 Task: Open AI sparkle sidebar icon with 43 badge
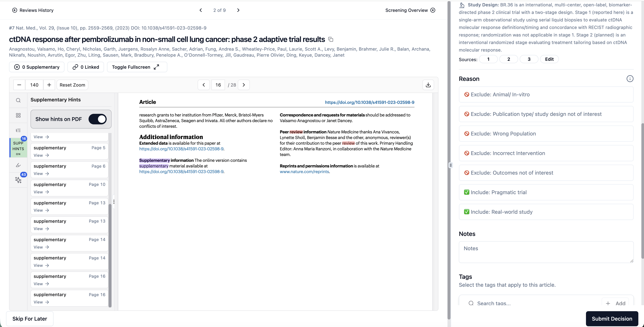click(18, 180)
